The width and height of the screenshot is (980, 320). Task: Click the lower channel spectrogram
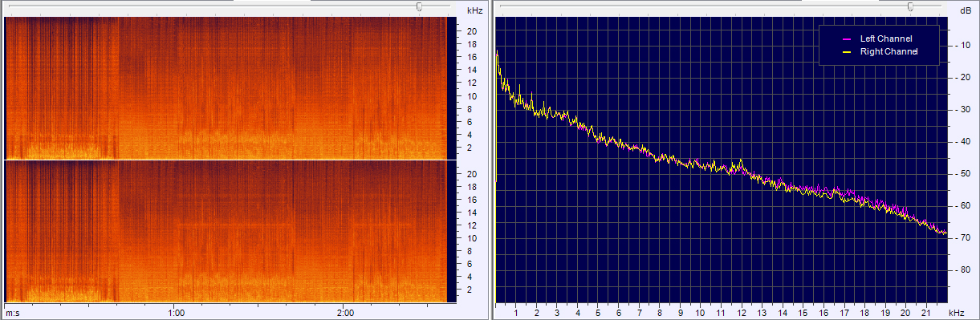(x=226, y=231)
